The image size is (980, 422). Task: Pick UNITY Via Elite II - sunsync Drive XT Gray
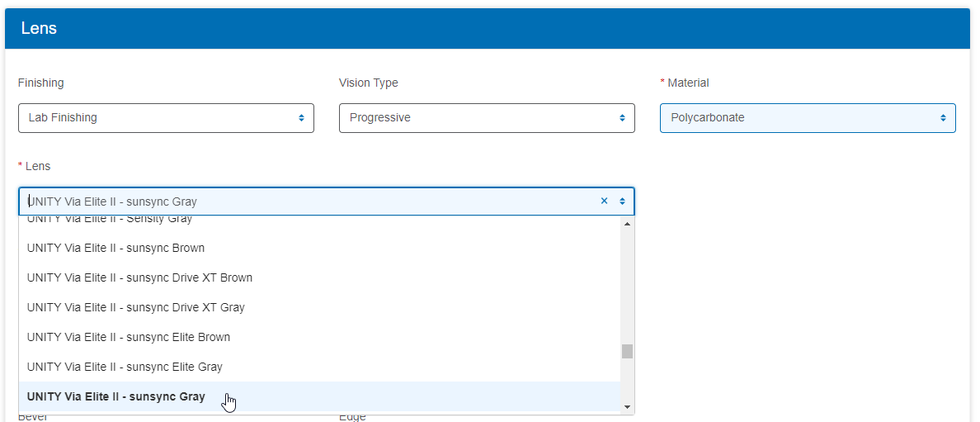point(135,307)
